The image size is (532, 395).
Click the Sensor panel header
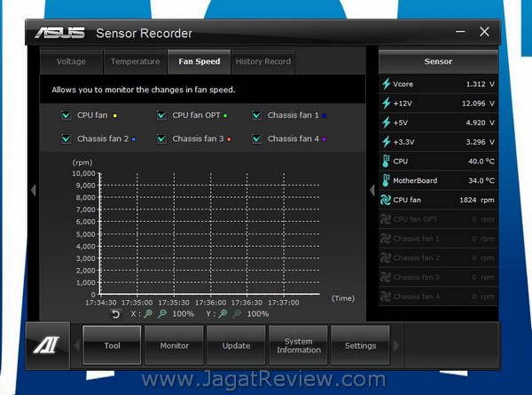point(438,61)
